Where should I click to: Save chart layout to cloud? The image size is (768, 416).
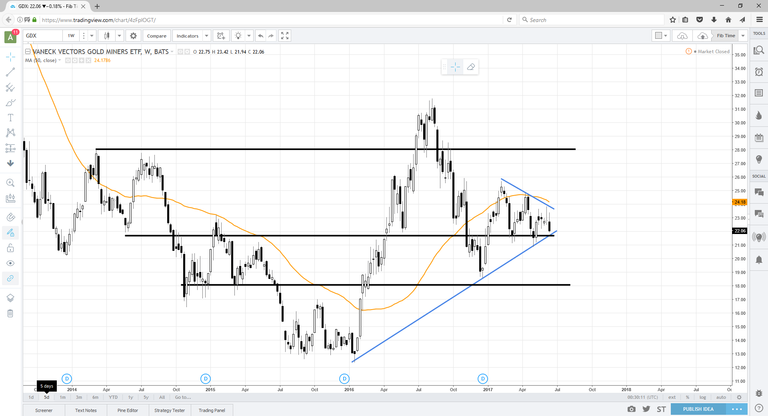(x=702, y=36)
